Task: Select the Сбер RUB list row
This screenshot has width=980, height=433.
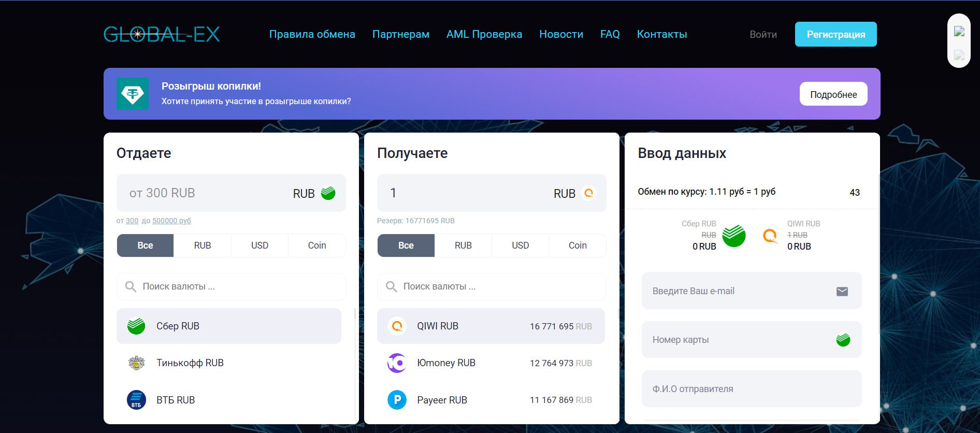Action: (229, 326)
